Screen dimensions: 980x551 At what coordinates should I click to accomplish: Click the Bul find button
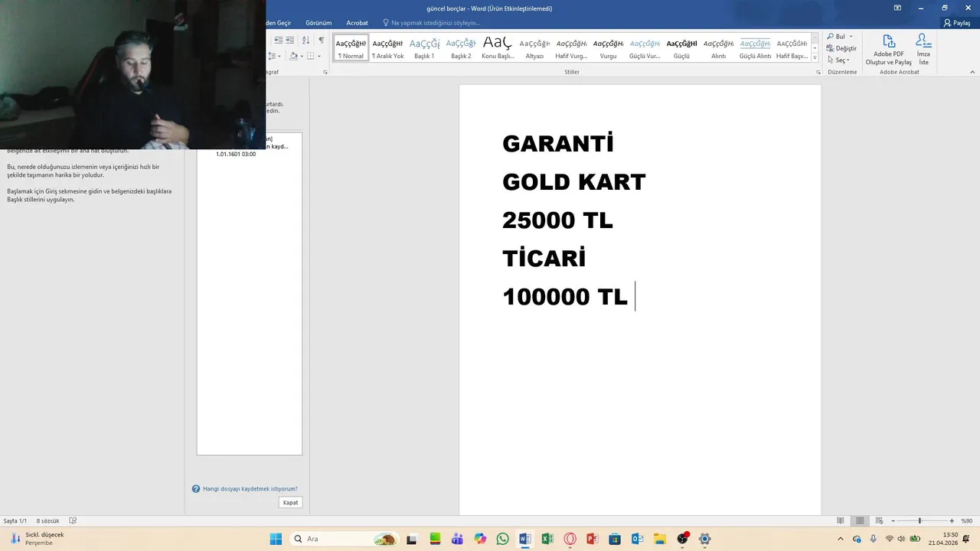pos(836,37)
